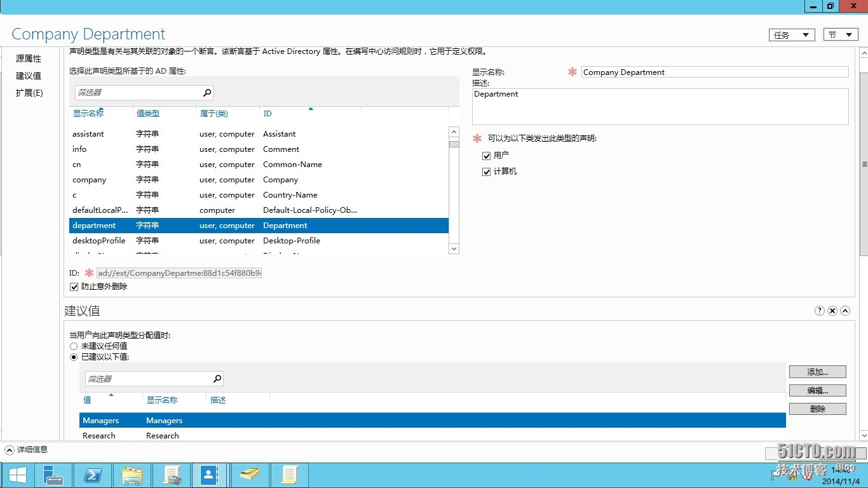Open the Start menu
868x488 pixels.
click(x=16, y=475)
